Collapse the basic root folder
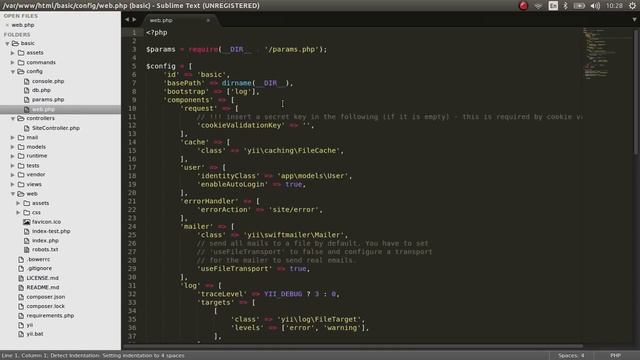Screen dimensions: 640x360 tap(7, 43)
